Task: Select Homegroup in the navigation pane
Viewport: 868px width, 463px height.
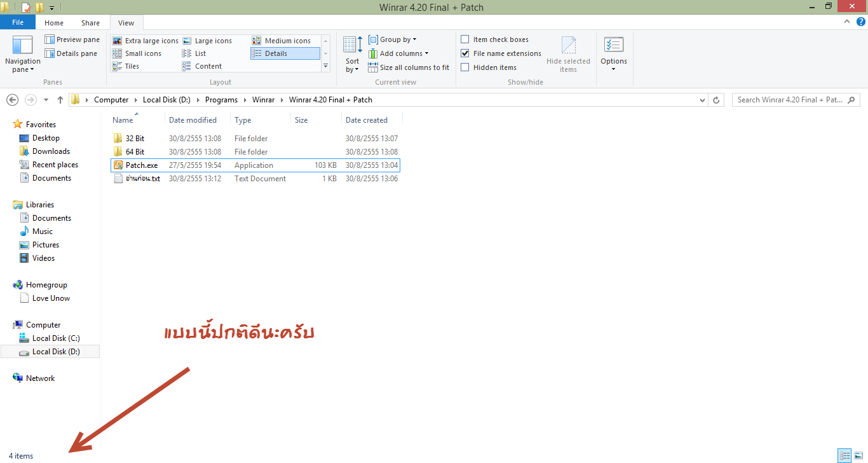Action: [x=46, y=285]
